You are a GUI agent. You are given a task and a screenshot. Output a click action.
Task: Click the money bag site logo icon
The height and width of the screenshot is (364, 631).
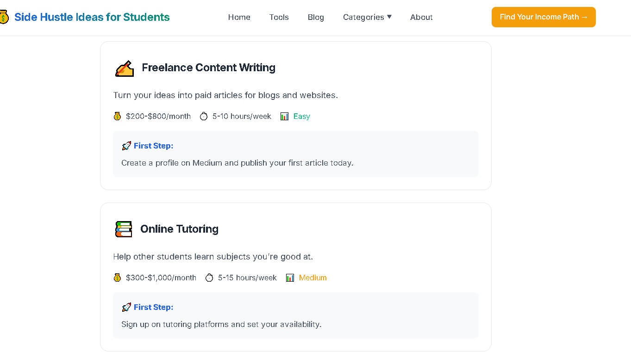tap(5, 17)
